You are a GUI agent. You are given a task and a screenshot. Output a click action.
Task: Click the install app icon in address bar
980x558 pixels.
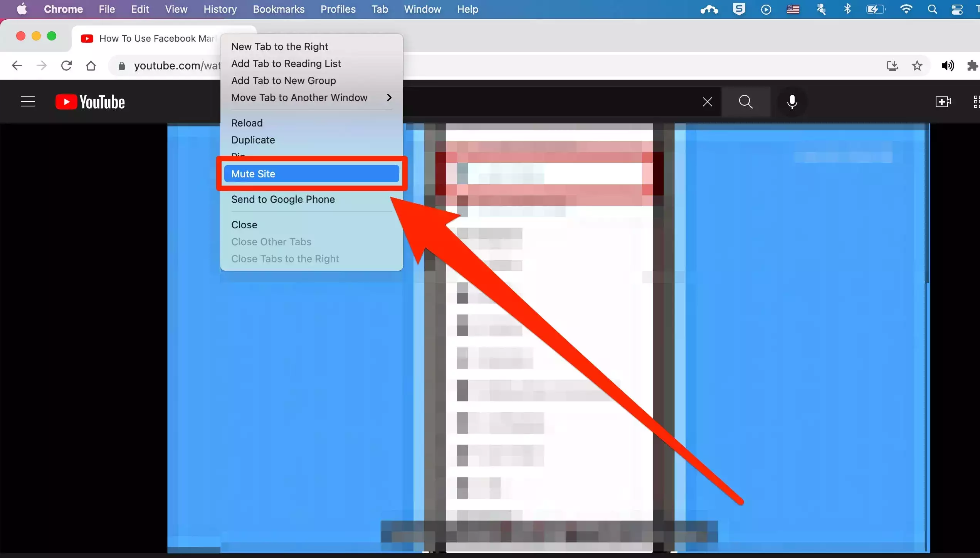point(893,66)
